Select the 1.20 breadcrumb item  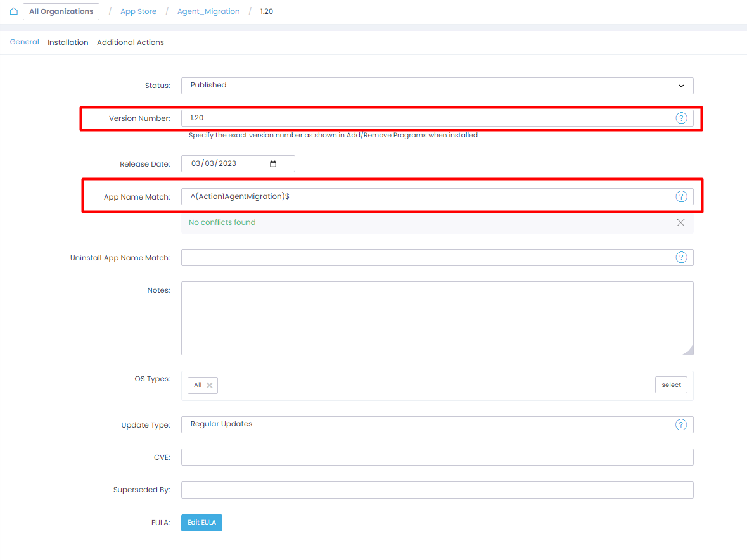pyautogui.click(x=266, y=11)
